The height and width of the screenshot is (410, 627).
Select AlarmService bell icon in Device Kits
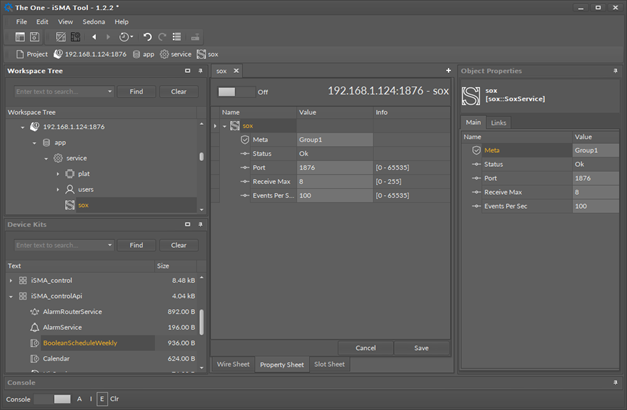click(x=34, y=327)
